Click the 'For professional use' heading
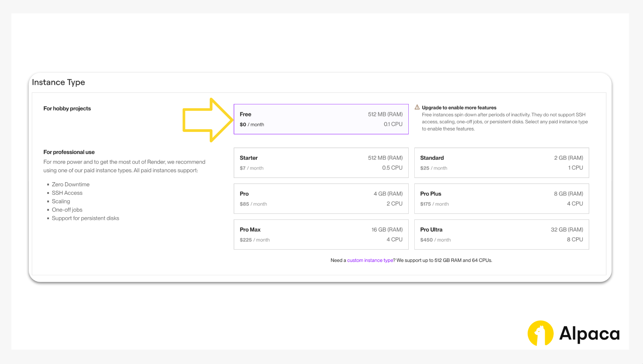This screenshot has height=364, width=643. [x=69, y=152]
